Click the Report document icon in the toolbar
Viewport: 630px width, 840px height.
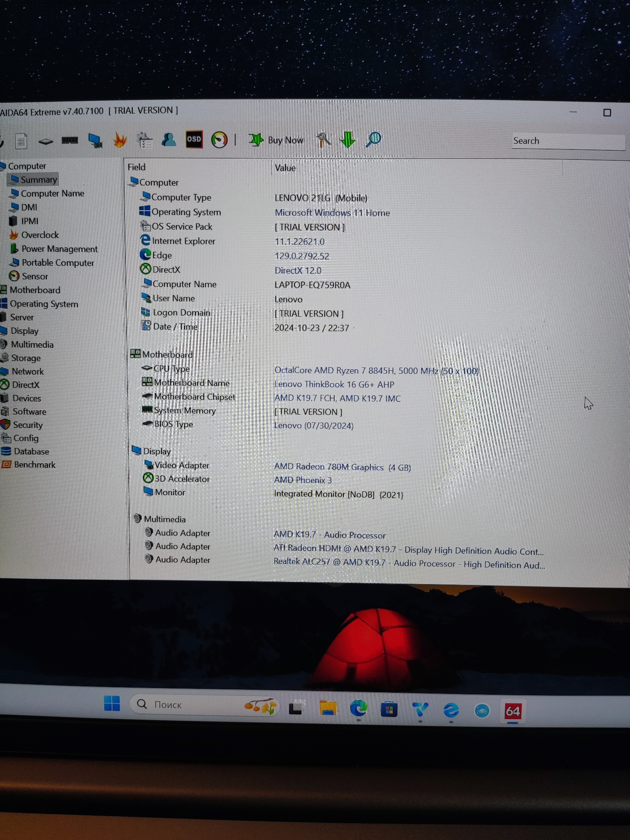(x=21, y=141)
